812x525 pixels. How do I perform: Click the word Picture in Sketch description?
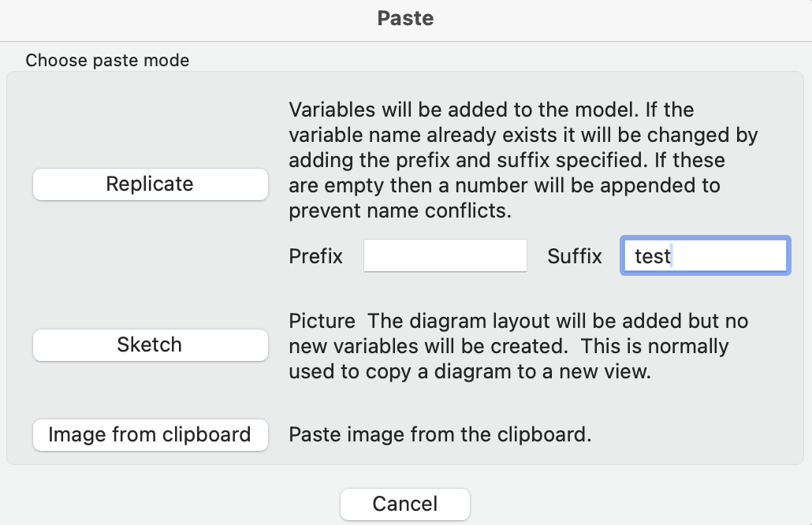[322, 321]
